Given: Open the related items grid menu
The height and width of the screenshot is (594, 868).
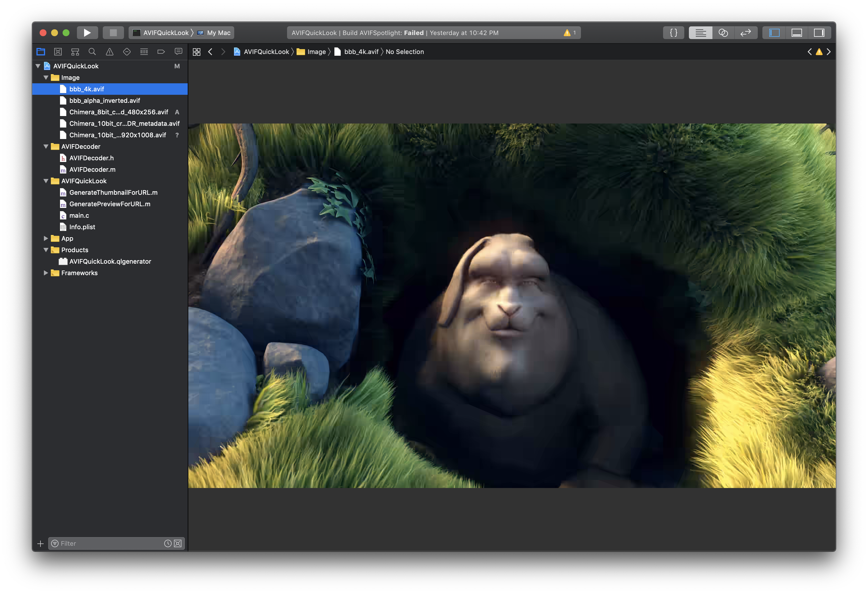Looking at the screenshot, I should (x=196, y=52).
